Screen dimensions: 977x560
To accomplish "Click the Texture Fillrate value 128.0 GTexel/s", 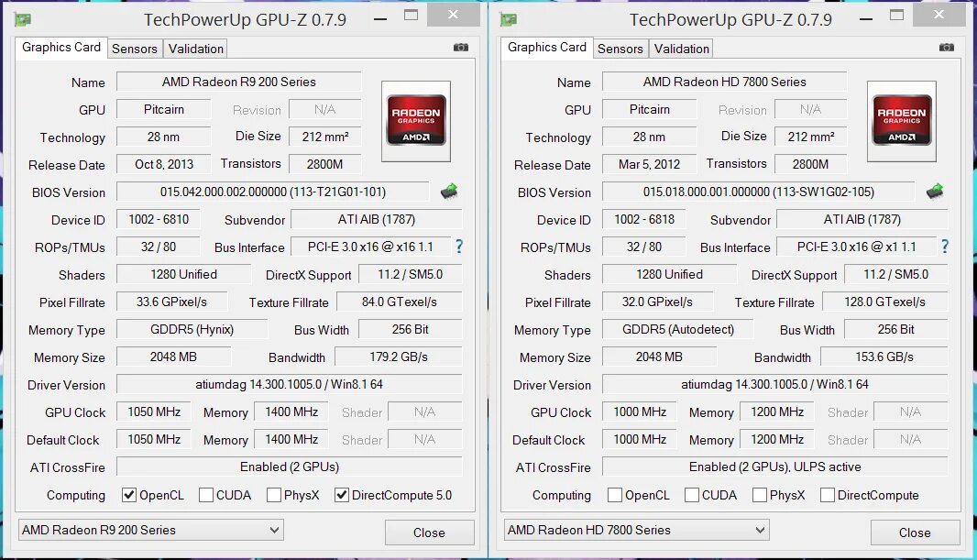I will point(884,302).
